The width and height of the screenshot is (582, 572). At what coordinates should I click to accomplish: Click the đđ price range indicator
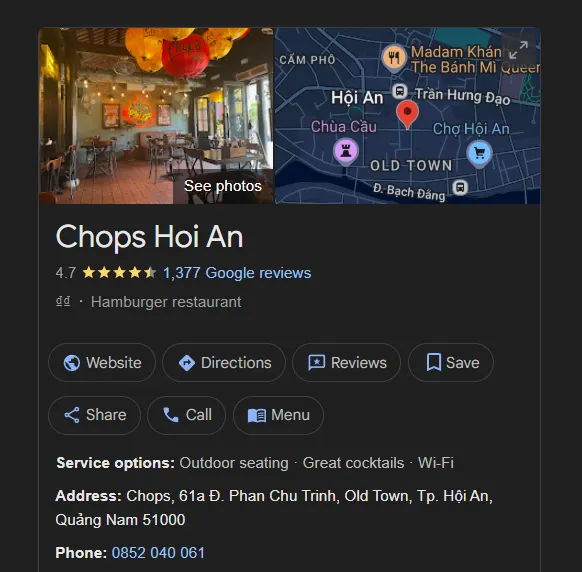pos(63,301)
